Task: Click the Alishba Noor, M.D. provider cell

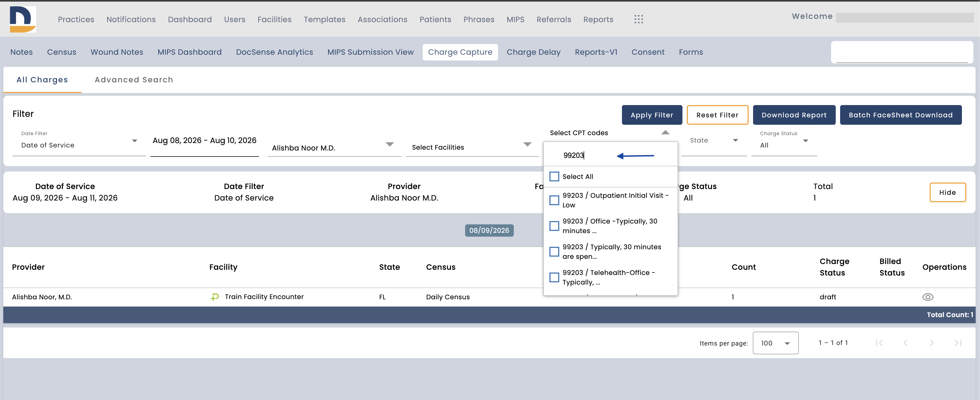Action: tap(42, 297)
